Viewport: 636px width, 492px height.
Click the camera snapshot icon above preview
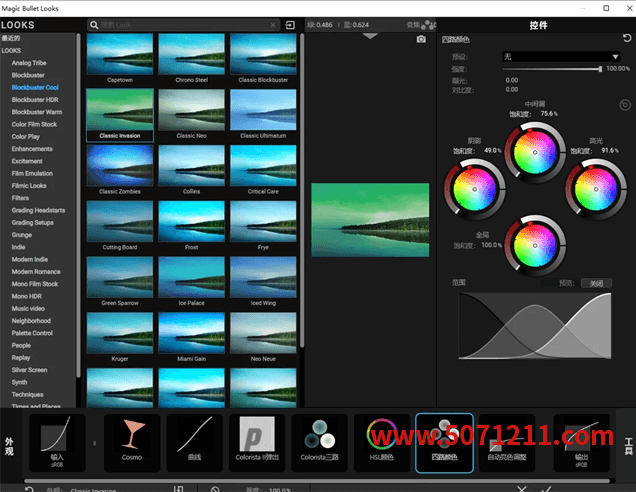[x=421, y=38]
